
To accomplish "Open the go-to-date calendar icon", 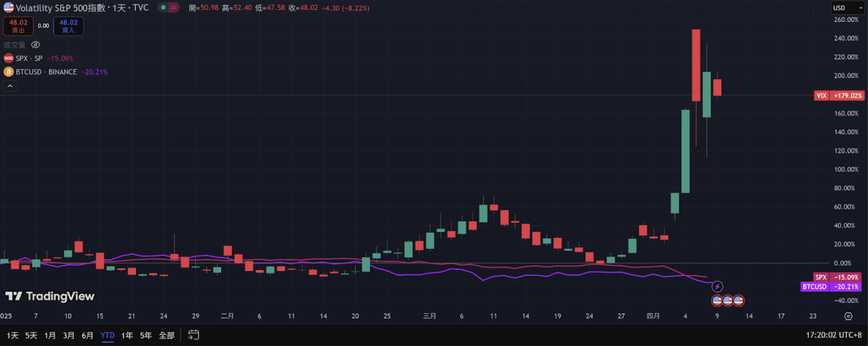I will [x=193, y=335].
